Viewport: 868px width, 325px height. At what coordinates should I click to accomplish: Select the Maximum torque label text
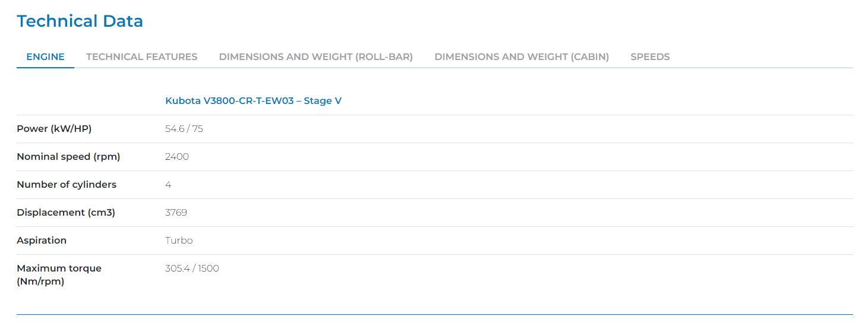(x=59, y=269)
